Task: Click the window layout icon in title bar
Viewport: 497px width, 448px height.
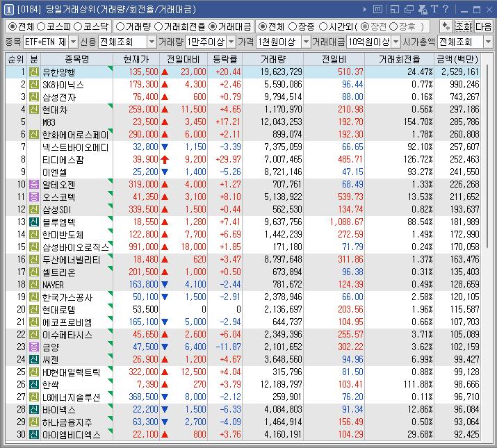Action: [x=395, y=10]
